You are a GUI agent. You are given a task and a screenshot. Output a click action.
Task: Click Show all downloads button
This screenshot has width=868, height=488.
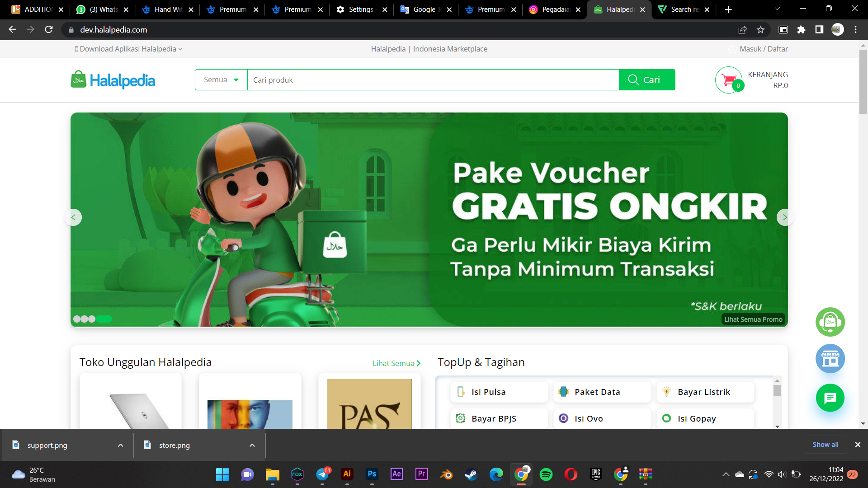pos(826,445)
